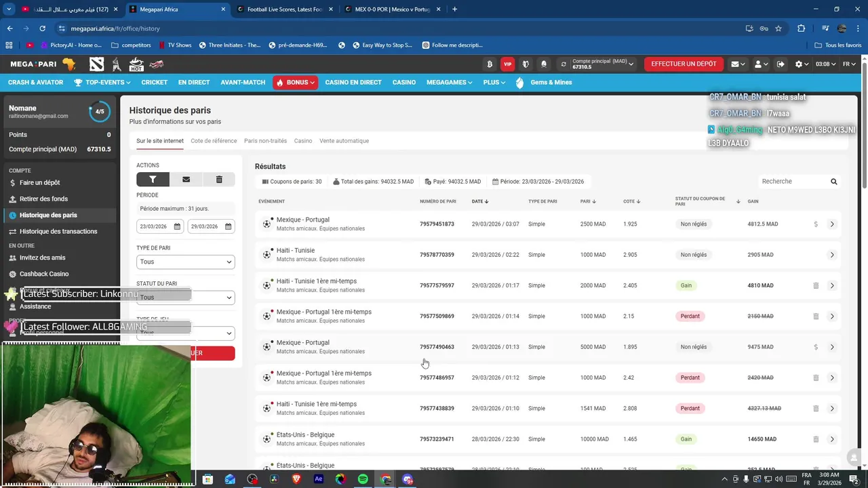Delete bet 79577579597 with trash icon
868x488 pixels.
pyautogui.click(x=816, y=286)
